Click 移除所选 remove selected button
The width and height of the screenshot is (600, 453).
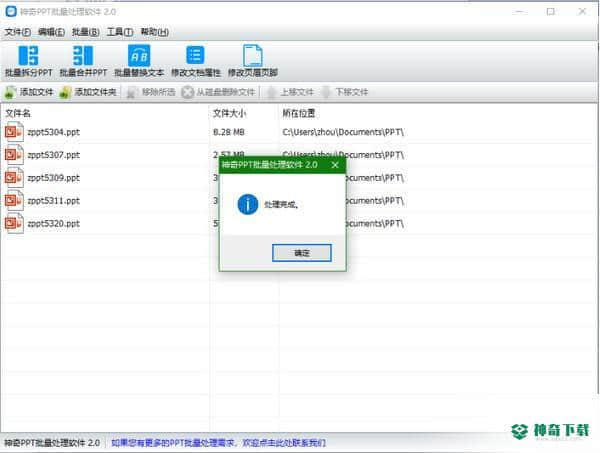click(151, 92)
